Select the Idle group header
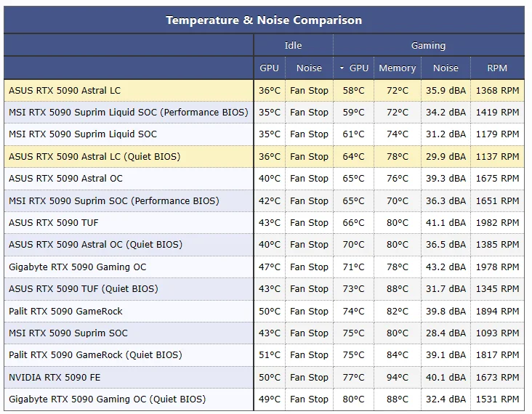The height and width of the screenshot is (414, 532). [x=293, y=46]
